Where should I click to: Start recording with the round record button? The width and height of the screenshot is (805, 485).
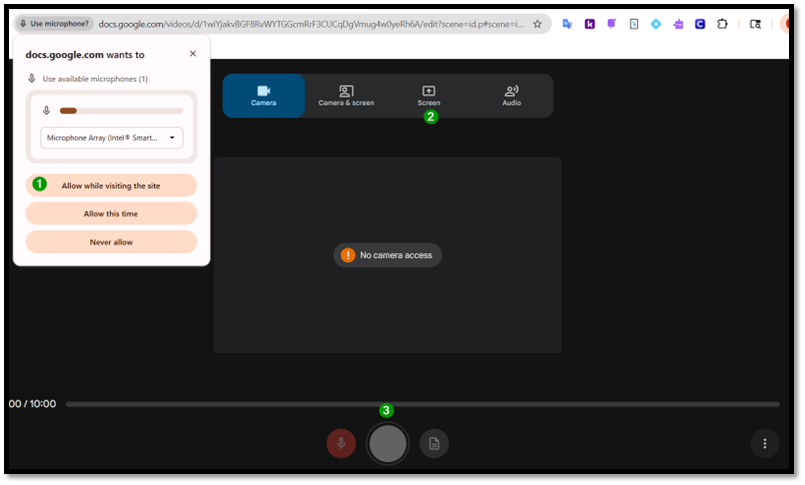point(388,443)
